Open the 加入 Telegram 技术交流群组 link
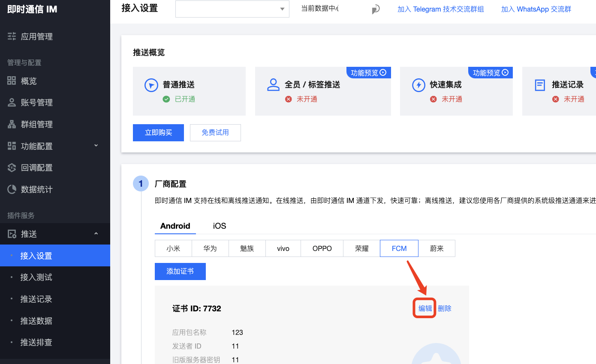Image resolution: width=596 pixels, height=364 pixels. tap(440, 9)
